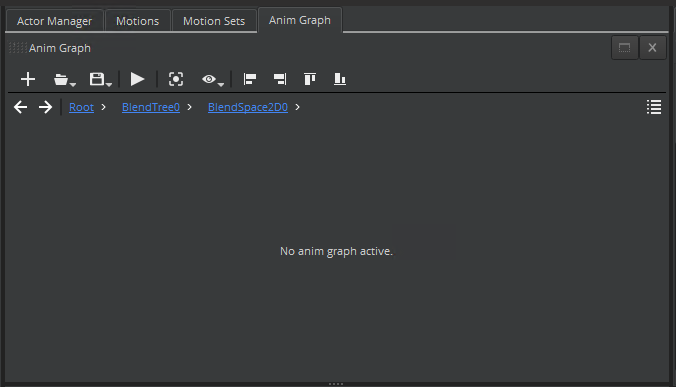Expand chevron after BlendSpace2D0 breadcrumb
The width and height of the screenshot is (676, 387).
click(x=297, y=107)
